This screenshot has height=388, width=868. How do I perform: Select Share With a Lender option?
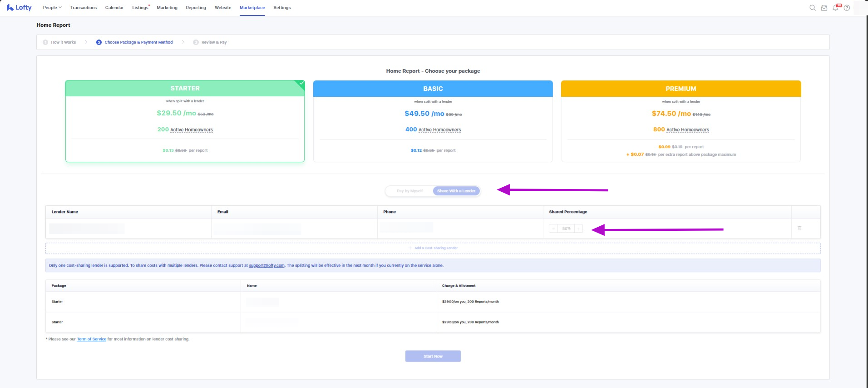coord(456,191)
